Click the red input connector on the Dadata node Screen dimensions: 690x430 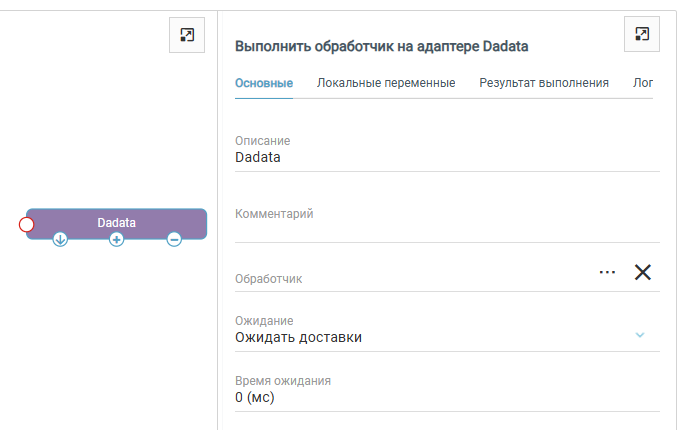[27, 224]
